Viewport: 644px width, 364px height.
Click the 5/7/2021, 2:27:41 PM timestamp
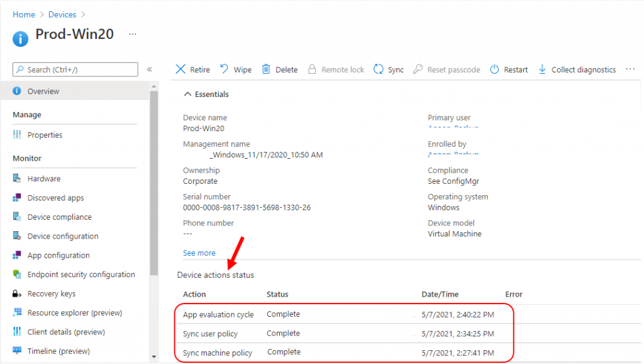tap(458, 353)
